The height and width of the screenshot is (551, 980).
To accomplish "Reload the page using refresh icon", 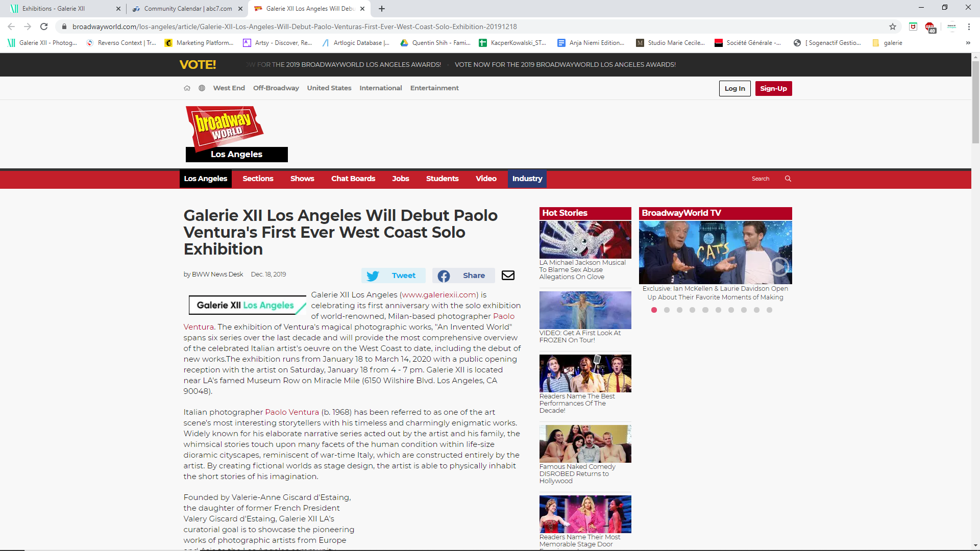I will click(x=44, y=27).
